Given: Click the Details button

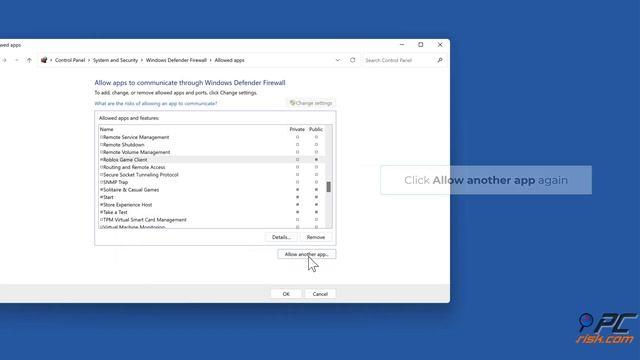Looking at the screenshot, I should (x=281, y=237).
